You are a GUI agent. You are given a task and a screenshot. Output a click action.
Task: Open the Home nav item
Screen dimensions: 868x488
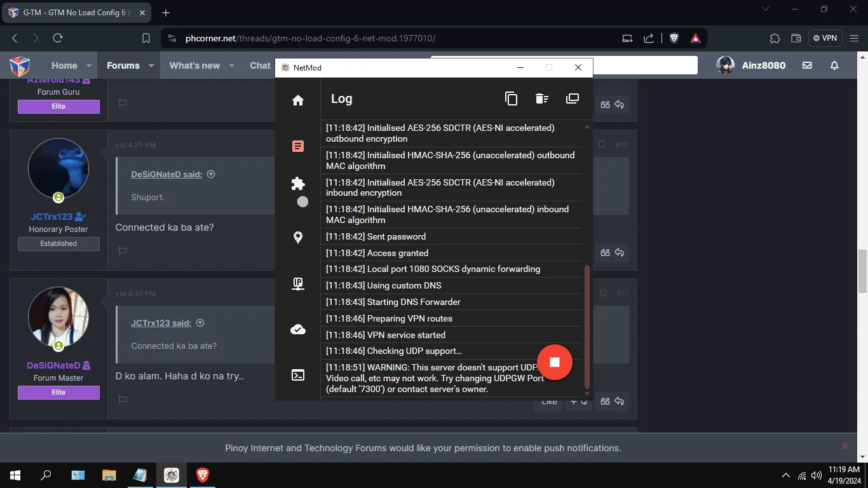[x=64, y=65]
